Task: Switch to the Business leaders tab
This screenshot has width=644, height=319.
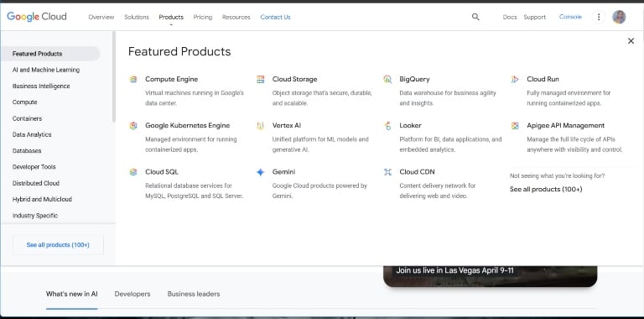Action: click(x=194, y=294)
